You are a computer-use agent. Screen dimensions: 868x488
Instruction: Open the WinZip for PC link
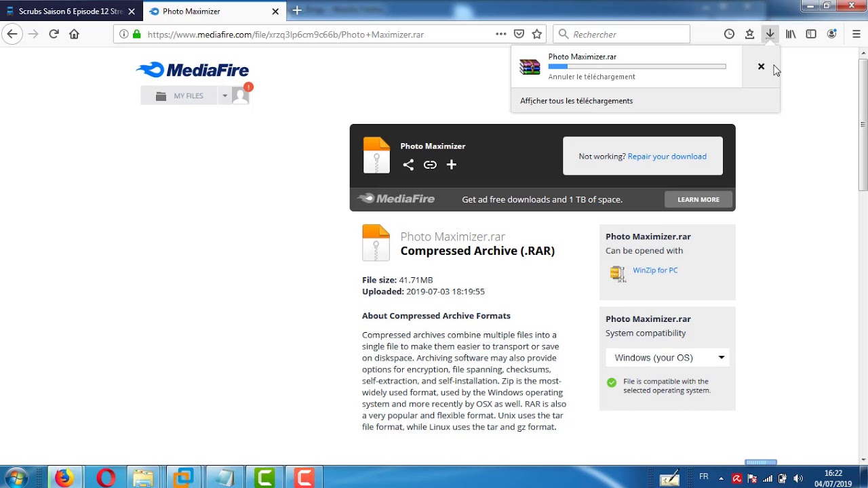coord(655,270)
